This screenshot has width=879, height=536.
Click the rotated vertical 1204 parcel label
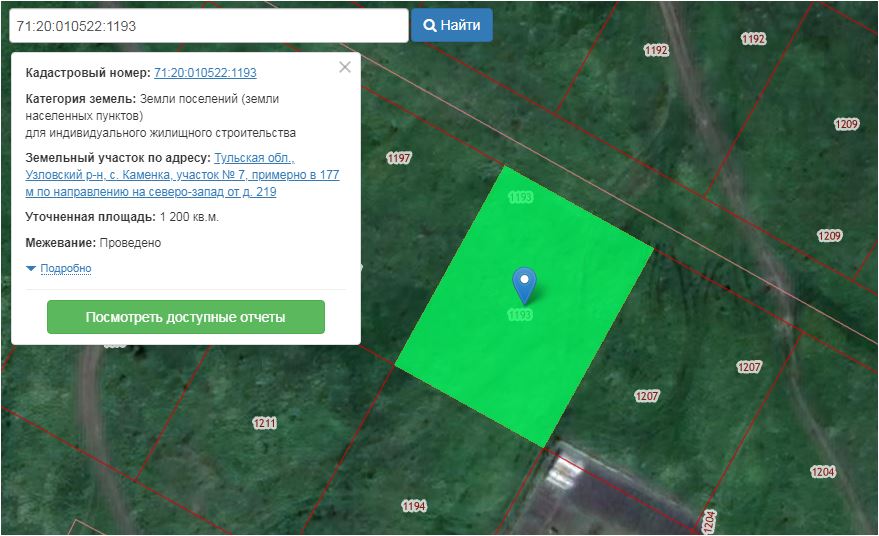[709, 520]
